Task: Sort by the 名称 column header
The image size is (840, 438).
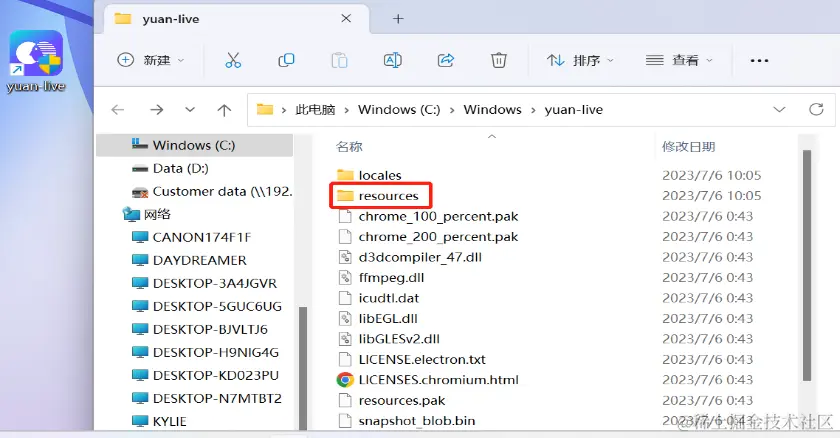Action: click(x=349, y=147)
